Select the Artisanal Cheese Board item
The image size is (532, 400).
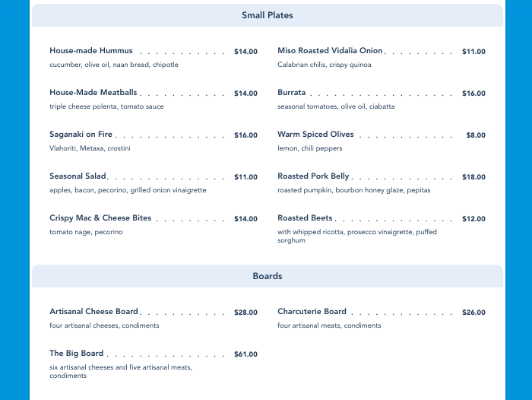(x=94, y=312)
